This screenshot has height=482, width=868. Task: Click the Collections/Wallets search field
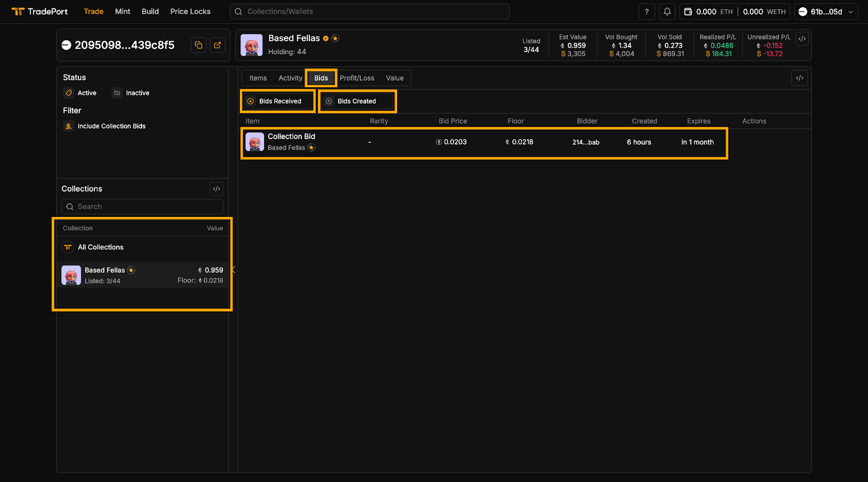click(369, 11)
